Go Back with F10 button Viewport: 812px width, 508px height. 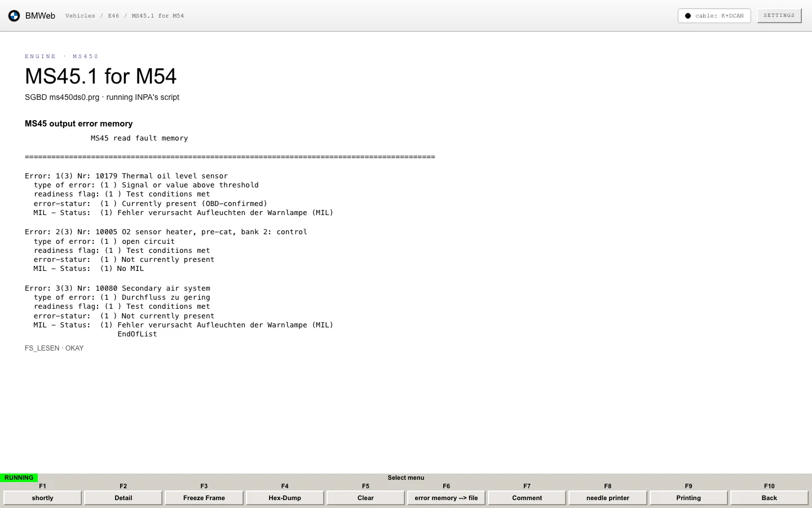[x=769, y=498]
